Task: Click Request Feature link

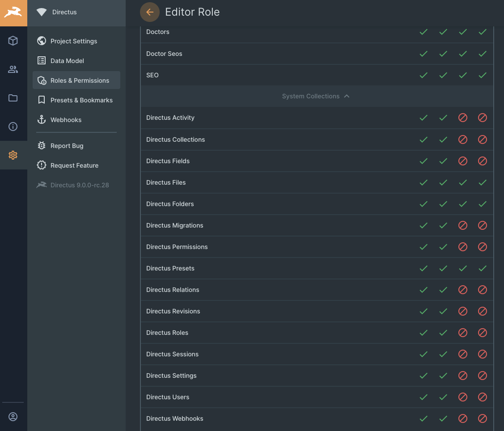Action: click(76, 165)
